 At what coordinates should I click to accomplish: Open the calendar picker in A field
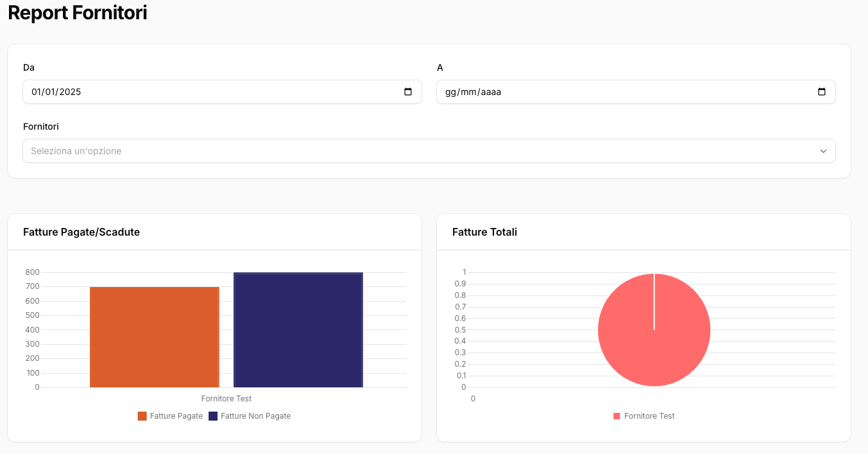point(822,92)
